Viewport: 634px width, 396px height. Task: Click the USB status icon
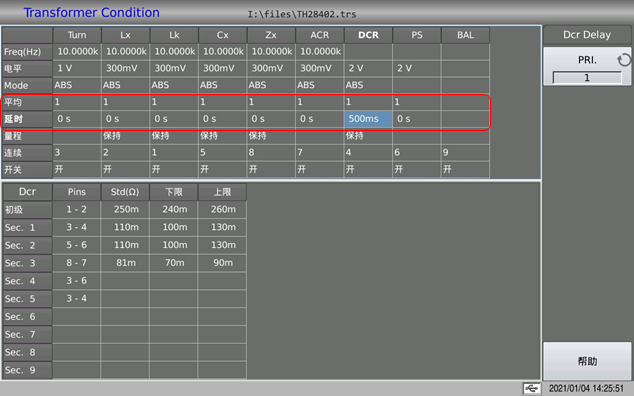click(x=532, y=388)
